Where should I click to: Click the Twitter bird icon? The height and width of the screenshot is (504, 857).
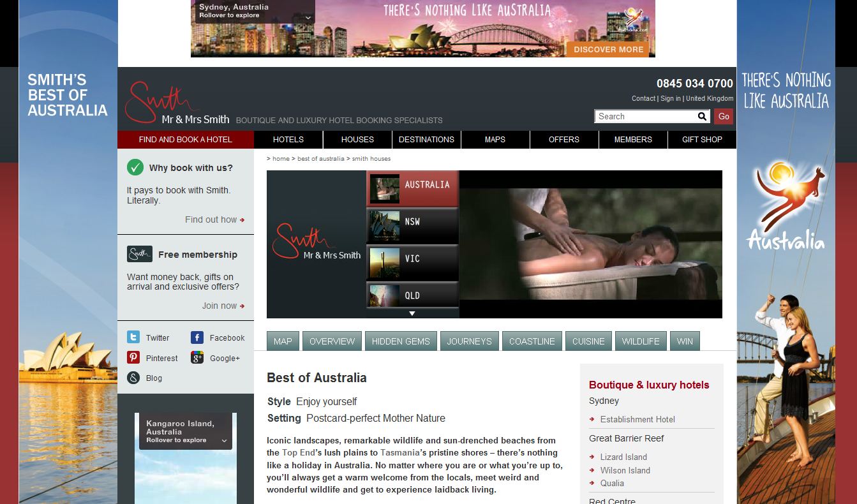pyautogui.click(x=133, y=337)
